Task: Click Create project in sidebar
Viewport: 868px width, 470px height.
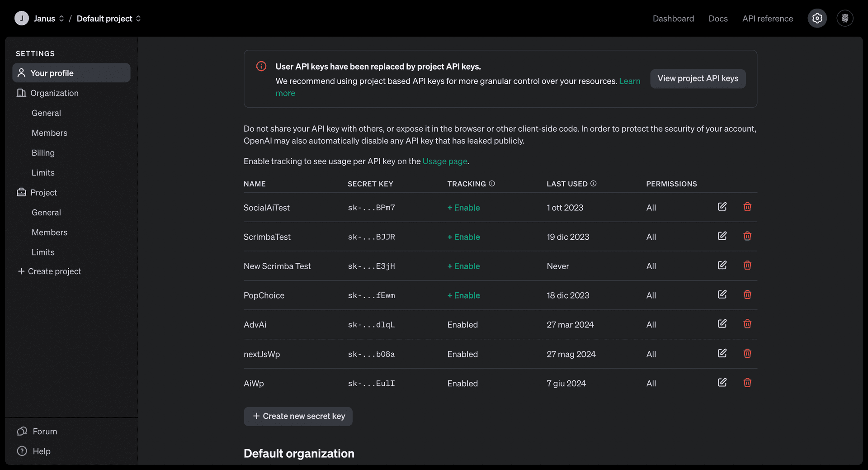Action: (49, 271)
